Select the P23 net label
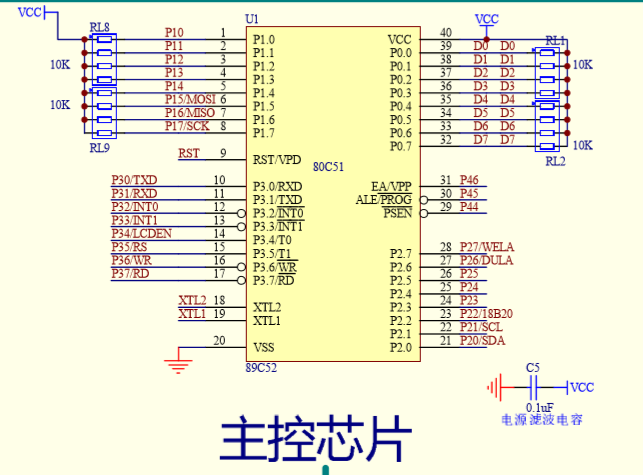Screen dimensions: 643x475 (x=469, y=300)
